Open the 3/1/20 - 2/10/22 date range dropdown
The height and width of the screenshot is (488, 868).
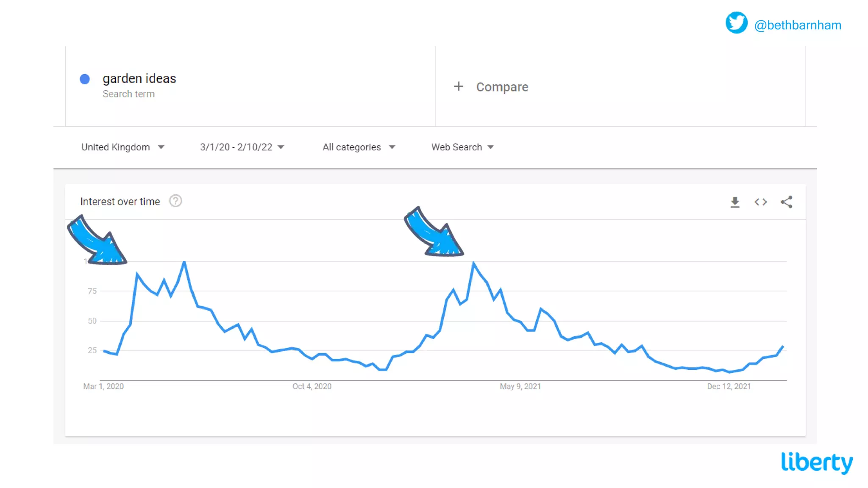coord(242,147)
